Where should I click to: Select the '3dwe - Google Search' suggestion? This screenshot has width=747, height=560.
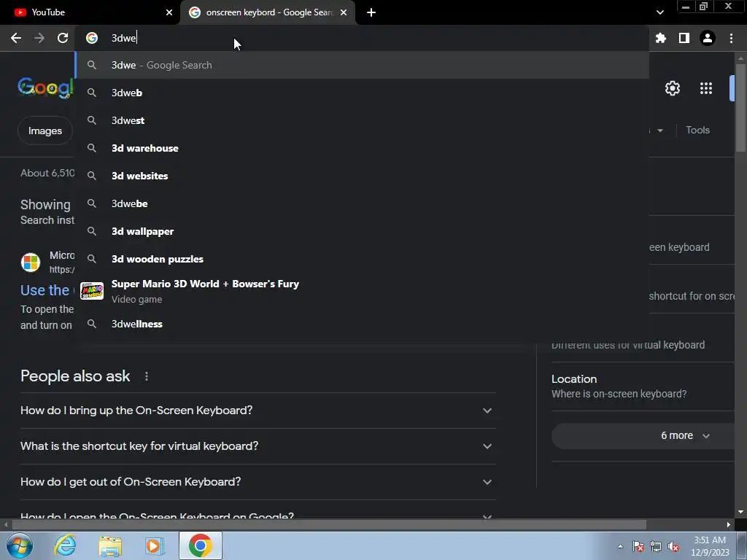[362, 65]
